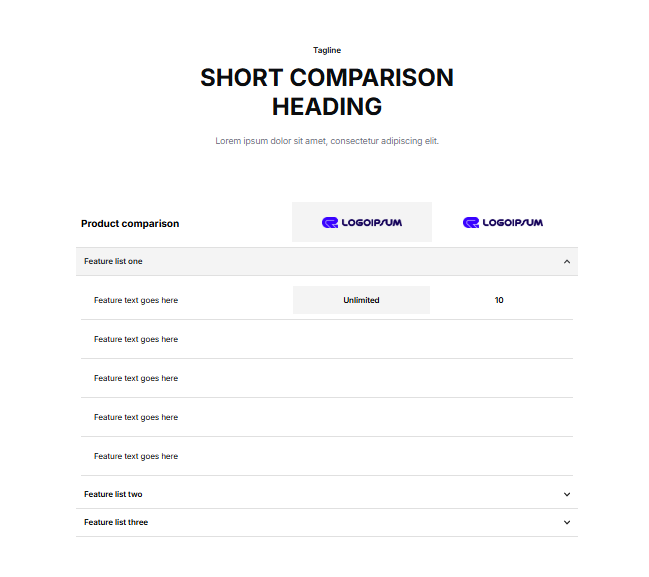Click the Unlimited value cell
Screen dimensions: 649x577
pyautogui.click(x=361, y=300)
